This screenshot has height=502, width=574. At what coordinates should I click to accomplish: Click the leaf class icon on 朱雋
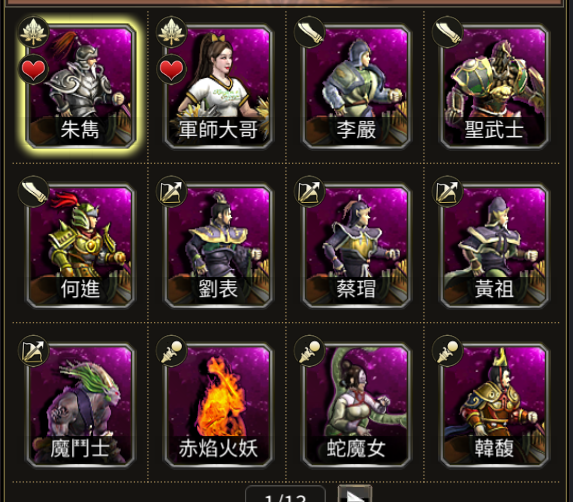(x=33, y=32)
